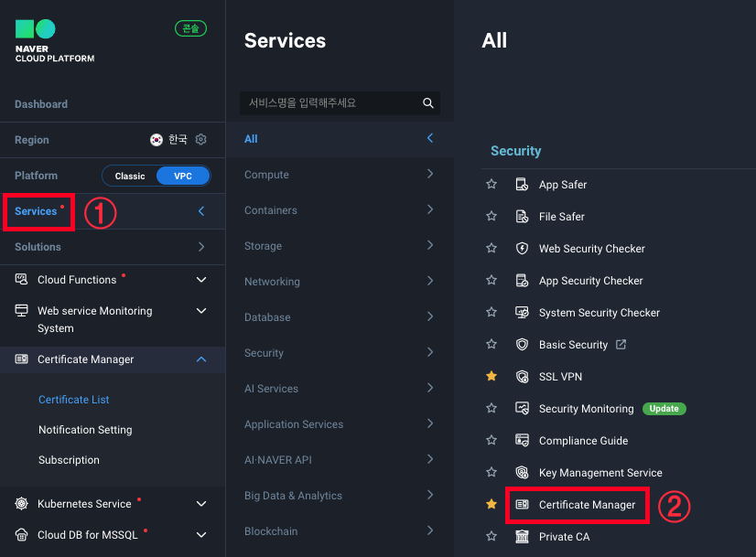
Task: Click the Security Monitoring service icon
Action: pos(522,409)
